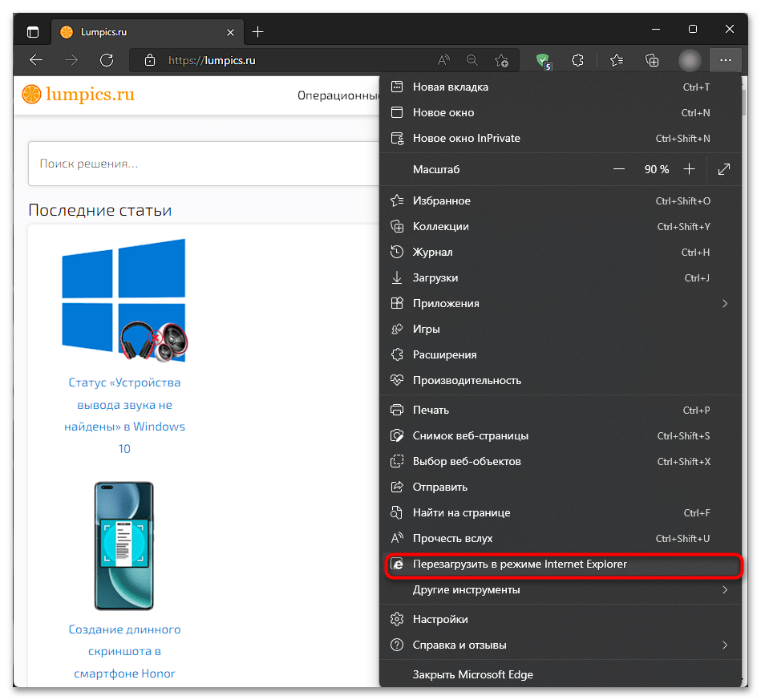761x700 pixels.
Task: Select Выбор веб-объектов option
Action: click(560, 462)
